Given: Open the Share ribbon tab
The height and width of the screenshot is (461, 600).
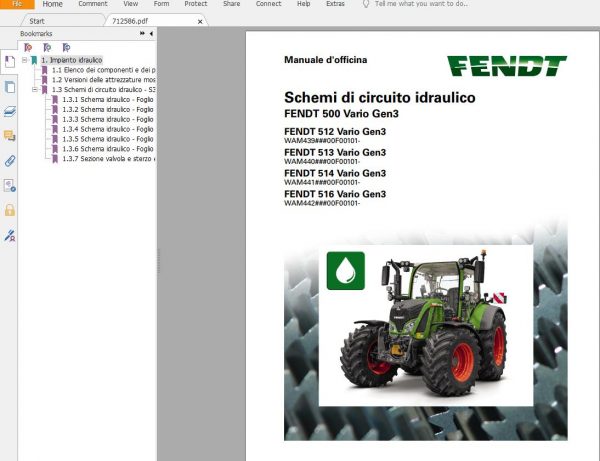Looking at the screenshot, I should pos(232,4).
